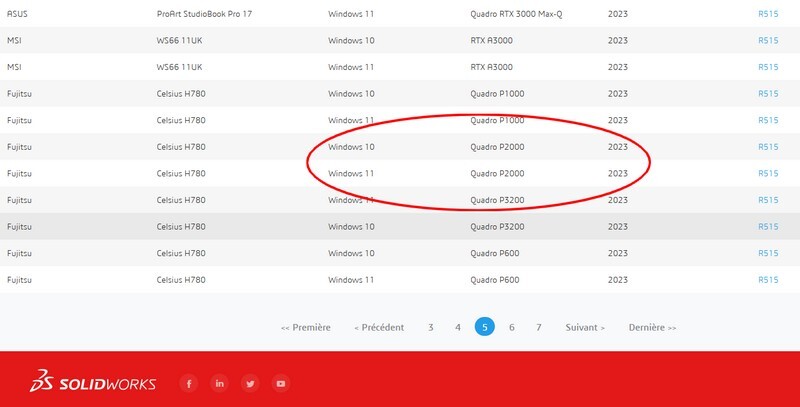Open the YouTube icon in the footer
800x407 pixels.
tap(281, 384)
